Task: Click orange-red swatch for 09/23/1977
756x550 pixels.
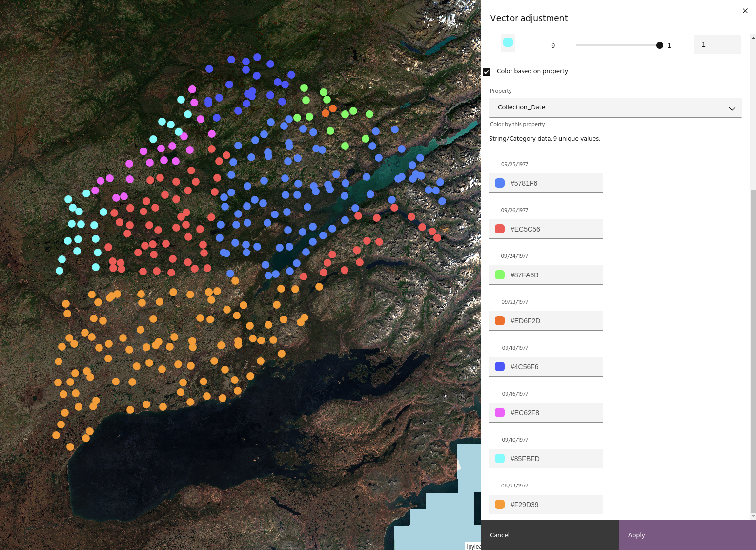Action: coord(500,321)
